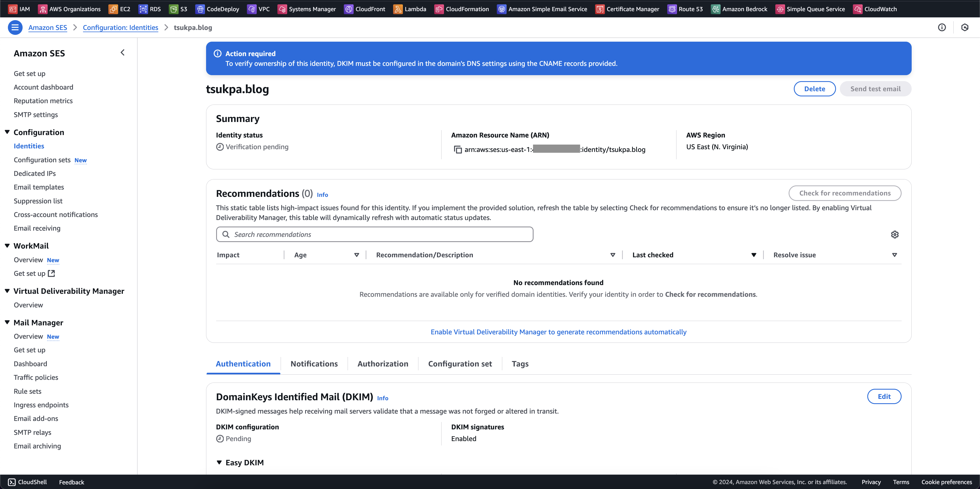
Task: Switch to the Notifications tab
Action: tap(314, 364)
